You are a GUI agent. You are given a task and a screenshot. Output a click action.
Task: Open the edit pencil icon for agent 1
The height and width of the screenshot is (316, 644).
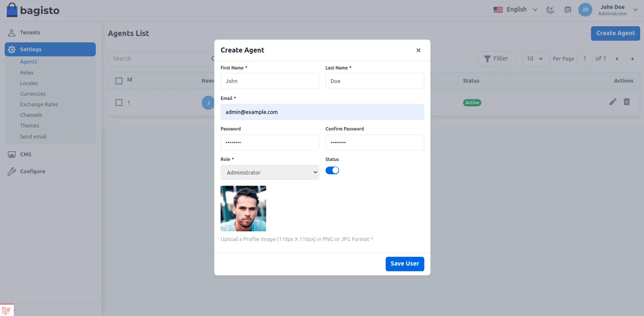tap(613, 102)
